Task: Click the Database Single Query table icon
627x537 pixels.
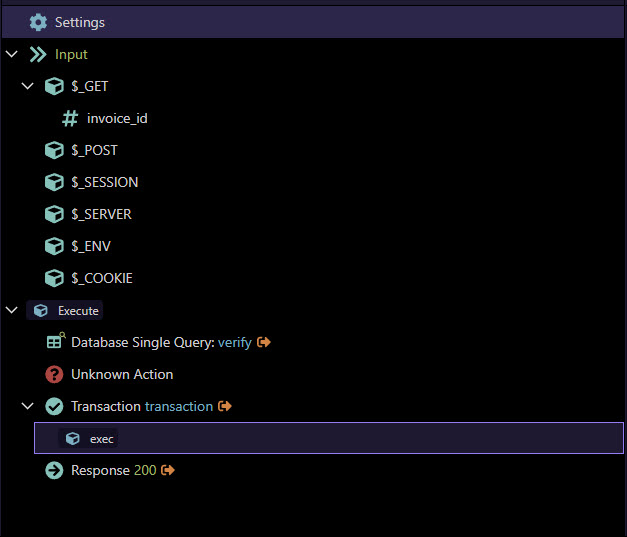Action: pyautogui.click(x=56, y=341)
